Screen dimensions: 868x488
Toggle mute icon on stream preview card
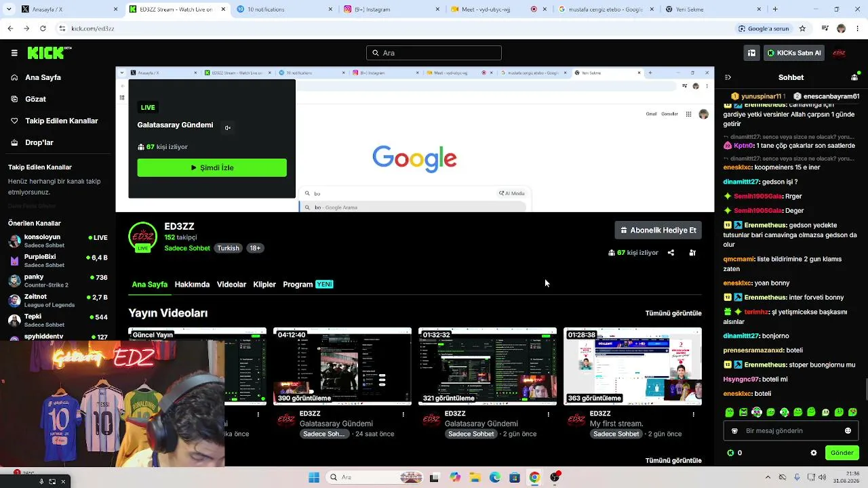228,127
